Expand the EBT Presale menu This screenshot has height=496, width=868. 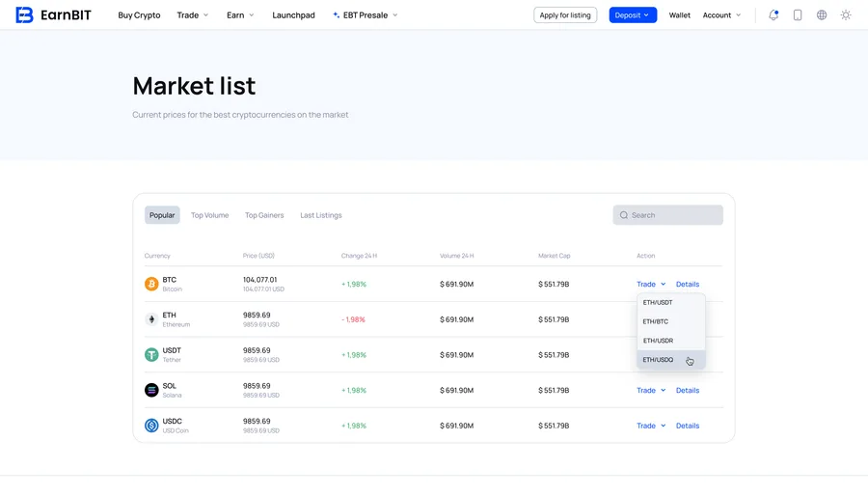click(365, 14)
